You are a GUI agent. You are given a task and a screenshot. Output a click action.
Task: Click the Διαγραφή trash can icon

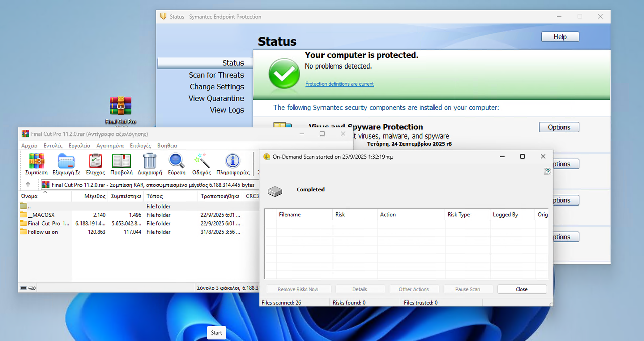[149, 161]
